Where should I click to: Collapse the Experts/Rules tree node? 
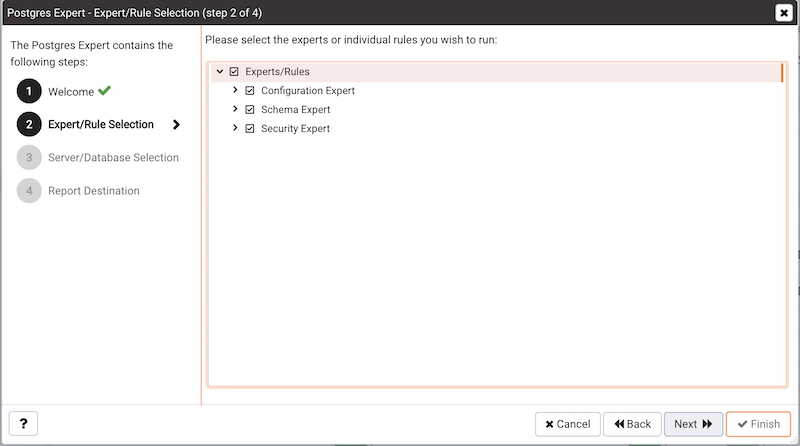pyautogui.click(x=220, y=71)
